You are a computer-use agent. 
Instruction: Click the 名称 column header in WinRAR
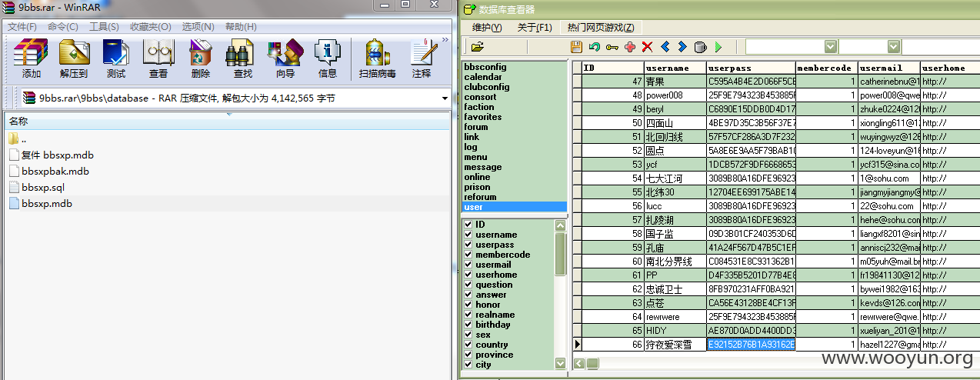click(x=226, y=122)
